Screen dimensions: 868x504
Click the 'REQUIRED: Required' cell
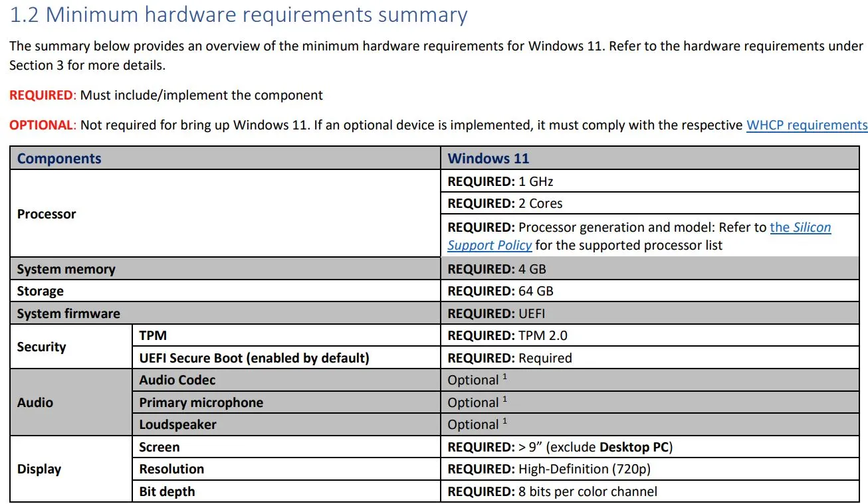point(649,358)
